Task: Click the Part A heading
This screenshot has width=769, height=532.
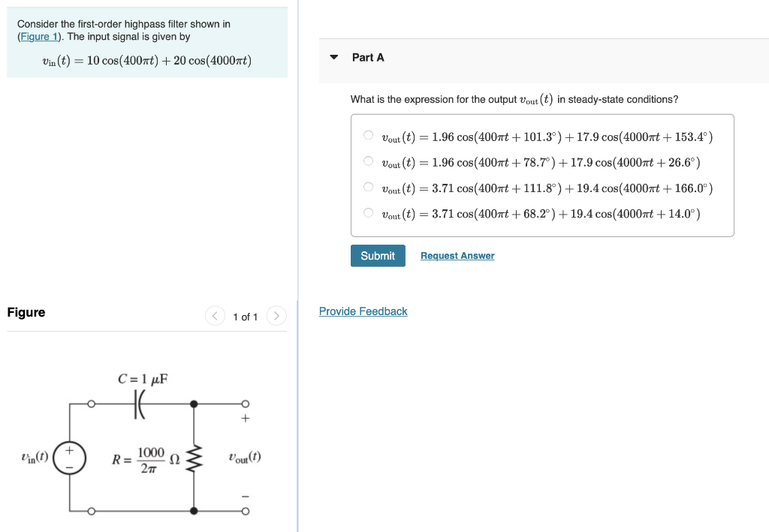Action: click(368, 57)
